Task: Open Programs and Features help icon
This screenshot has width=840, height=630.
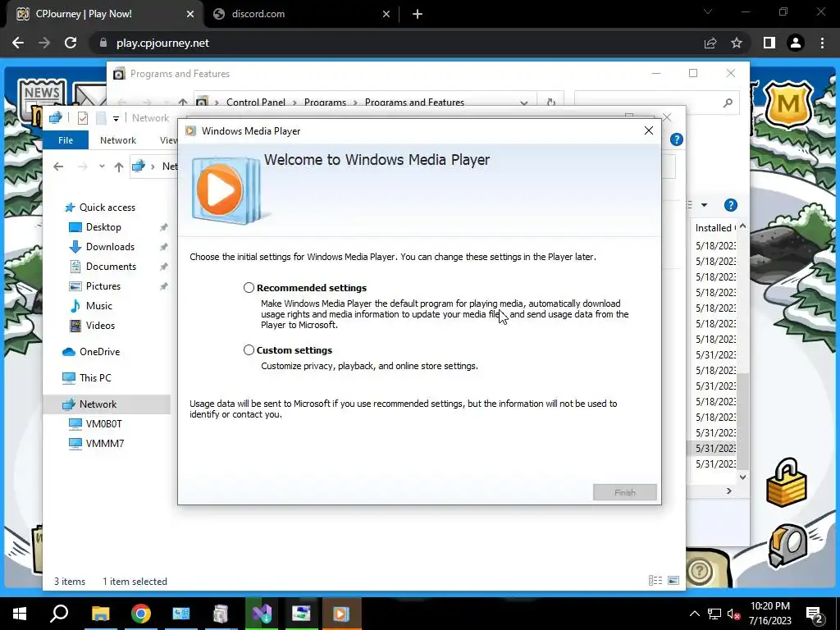Action: click(730, 205)
